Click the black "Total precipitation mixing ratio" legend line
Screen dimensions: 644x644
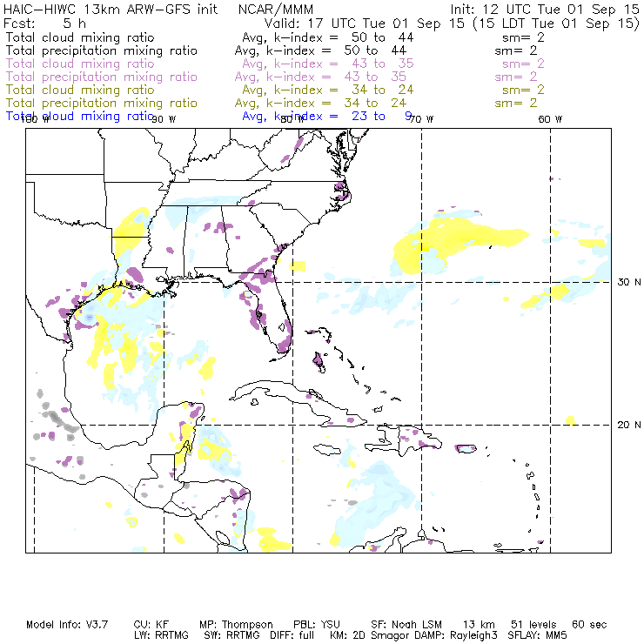(x=102, y=50)
